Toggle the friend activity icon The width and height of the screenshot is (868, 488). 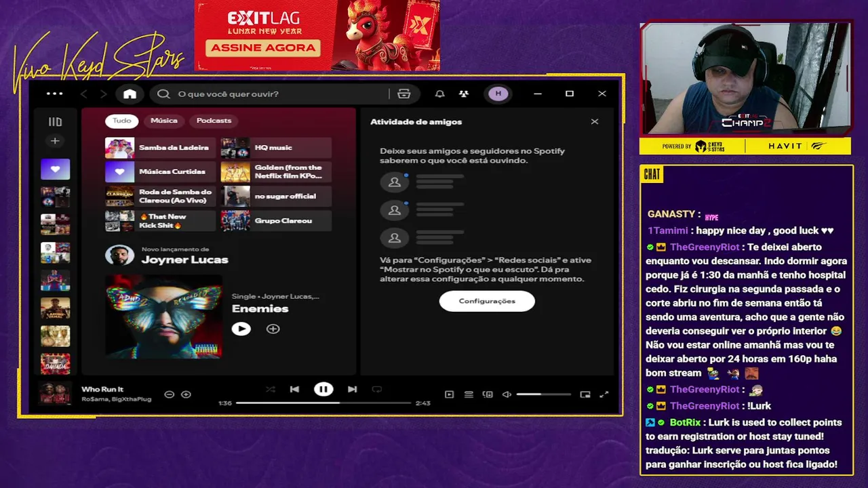click(x=464, y=94)
